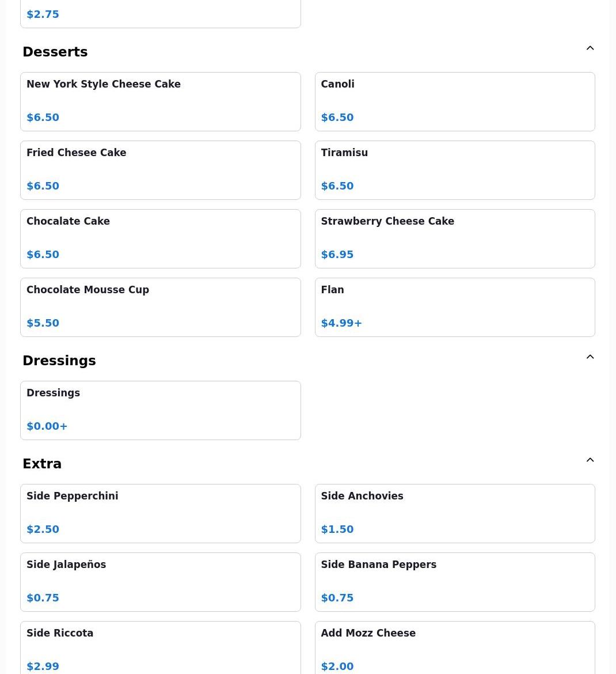Choose Side Banana Peppers item

(455, 582)
